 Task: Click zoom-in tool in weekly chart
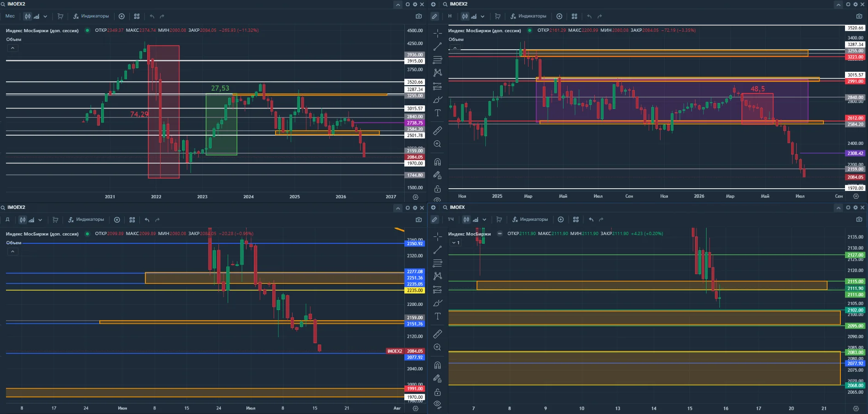point(437,144)
